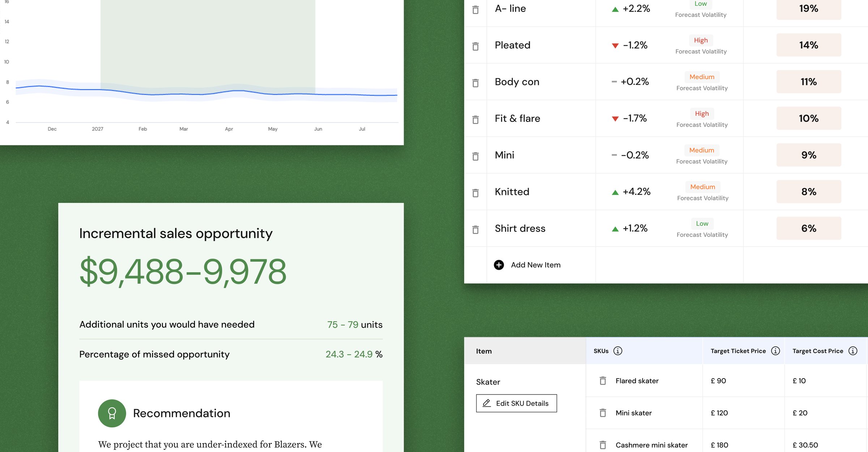Click trash icon beside Cashmere mini skater
This screenshot has height=452, width=868.
coord(603,445)
